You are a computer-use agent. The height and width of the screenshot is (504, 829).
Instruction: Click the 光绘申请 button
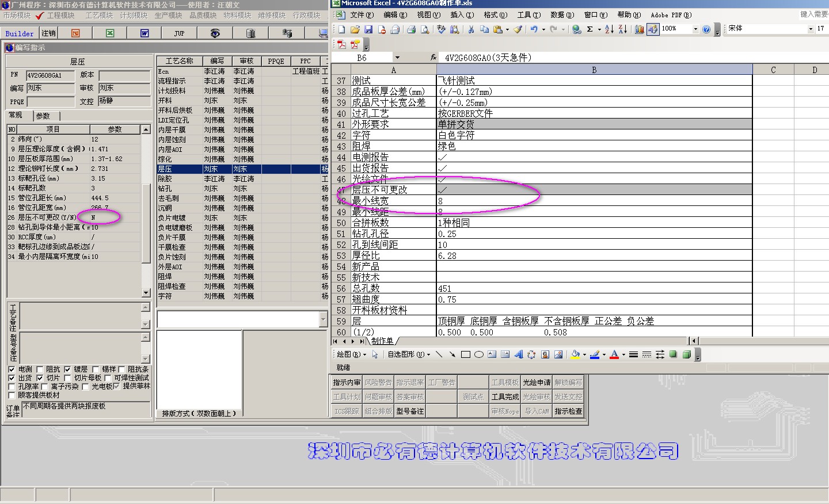(x=537, y=383)
